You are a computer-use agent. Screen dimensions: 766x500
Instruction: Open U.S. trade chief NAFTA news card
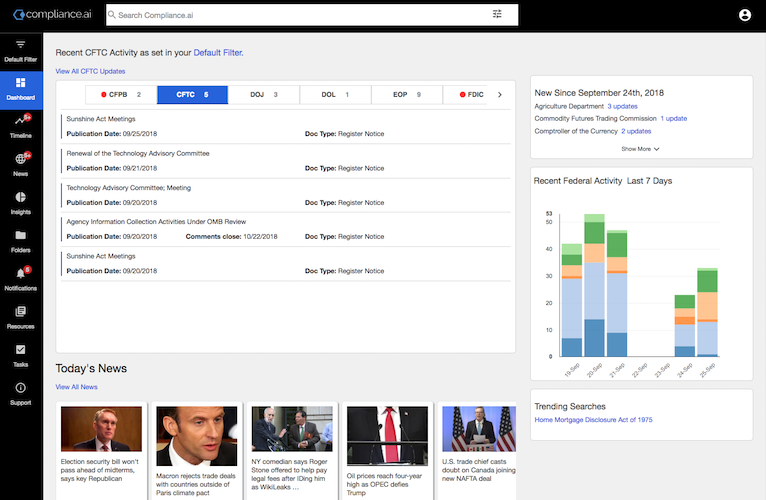point(477,451)
